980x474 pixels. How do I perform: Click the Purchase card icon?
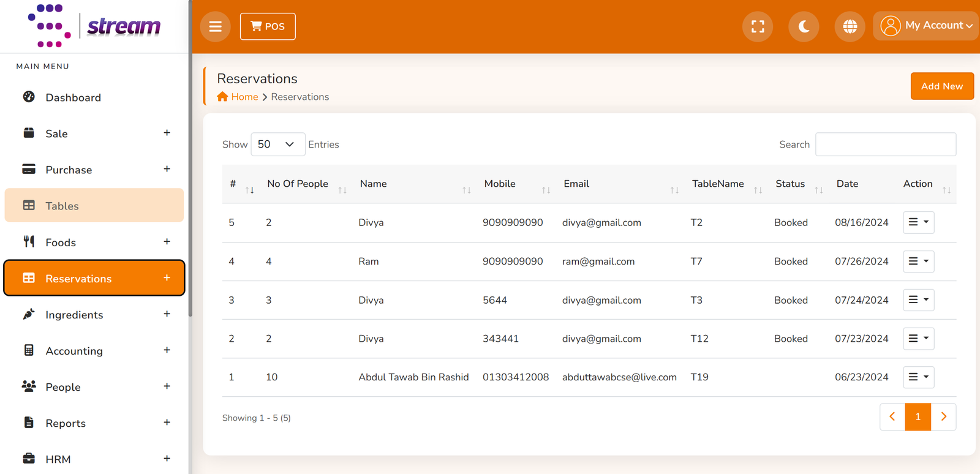point(29,169)
